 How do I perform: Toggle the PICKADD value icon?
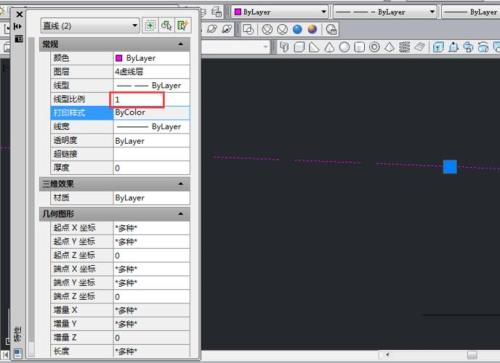point(150,26)
